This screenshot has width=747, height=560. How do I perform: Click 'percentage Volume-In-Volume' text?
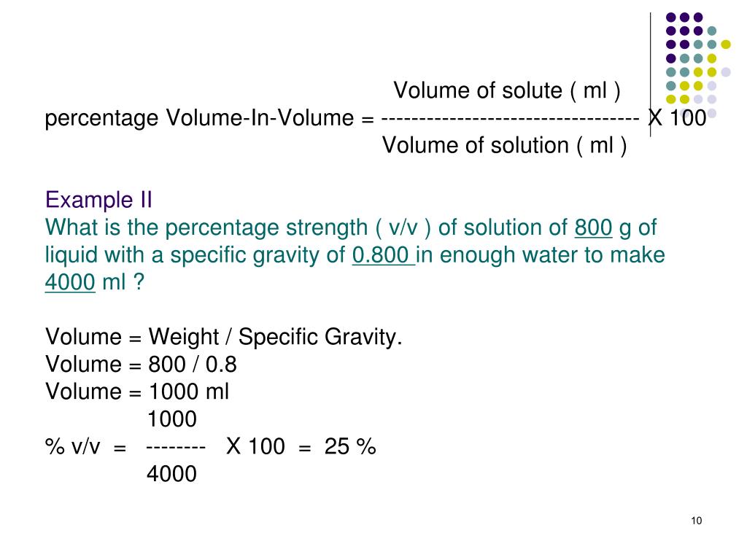199,119
